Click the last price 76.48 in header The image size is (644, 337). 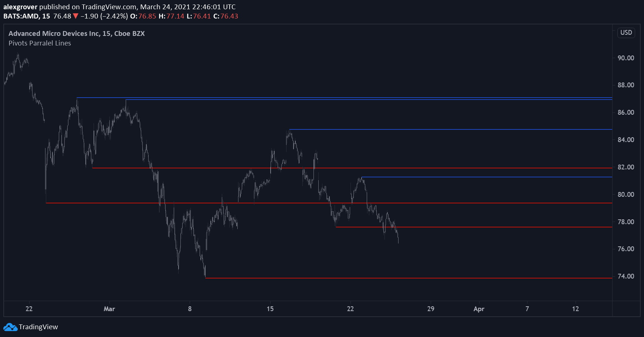[62, 16]
